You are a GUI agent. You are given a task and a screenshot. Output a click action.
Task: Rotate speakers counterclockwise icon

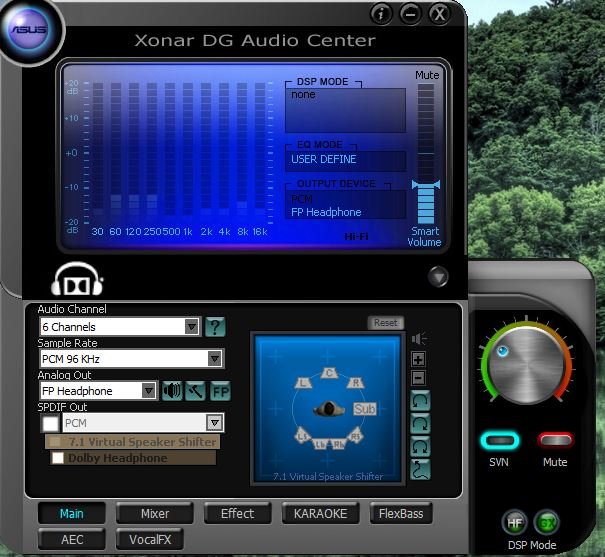[420, 401]
